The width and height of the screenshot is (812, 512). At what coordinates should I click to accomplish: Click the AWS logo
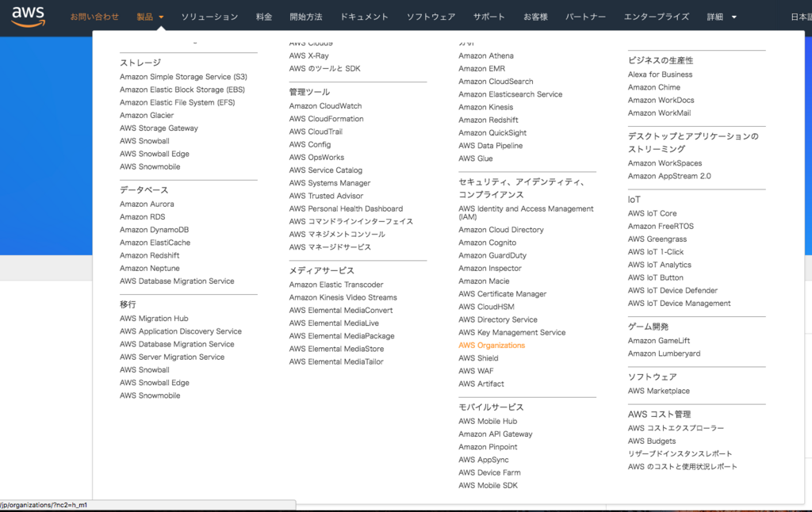click(x=28, y=17)
